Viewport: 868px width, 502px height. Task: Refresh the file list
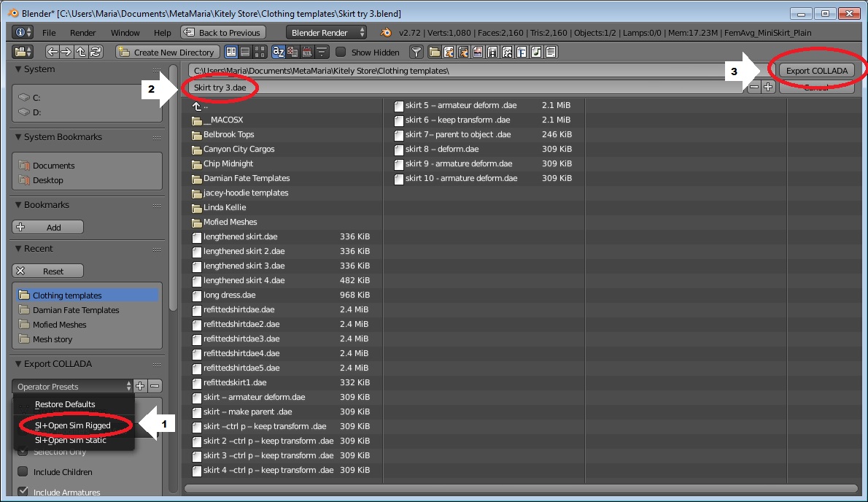point(96,52)
